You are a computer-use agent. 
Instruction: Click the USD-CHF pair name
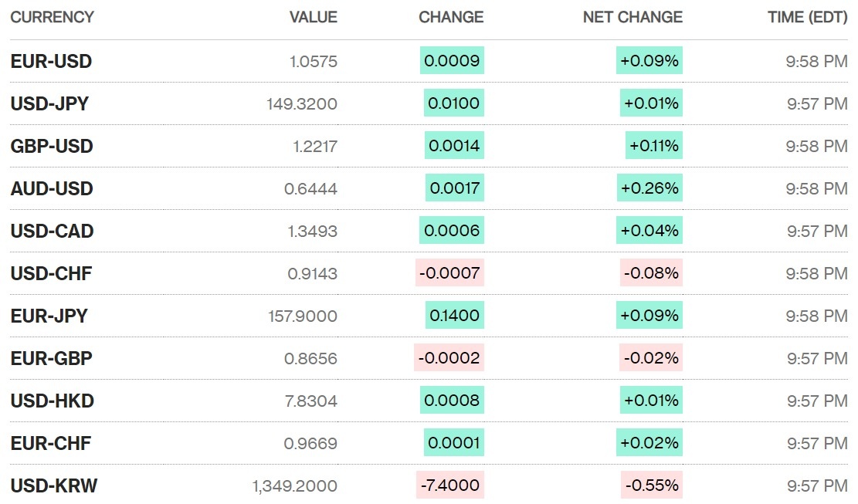point(51,273)
